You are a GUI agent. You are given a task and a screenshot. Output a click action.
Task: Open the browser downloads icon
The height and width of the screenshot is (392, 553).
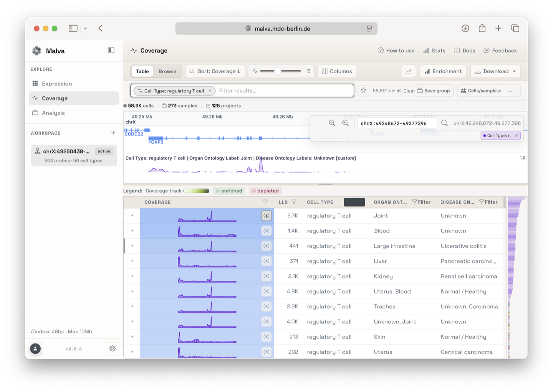[465, 28]
